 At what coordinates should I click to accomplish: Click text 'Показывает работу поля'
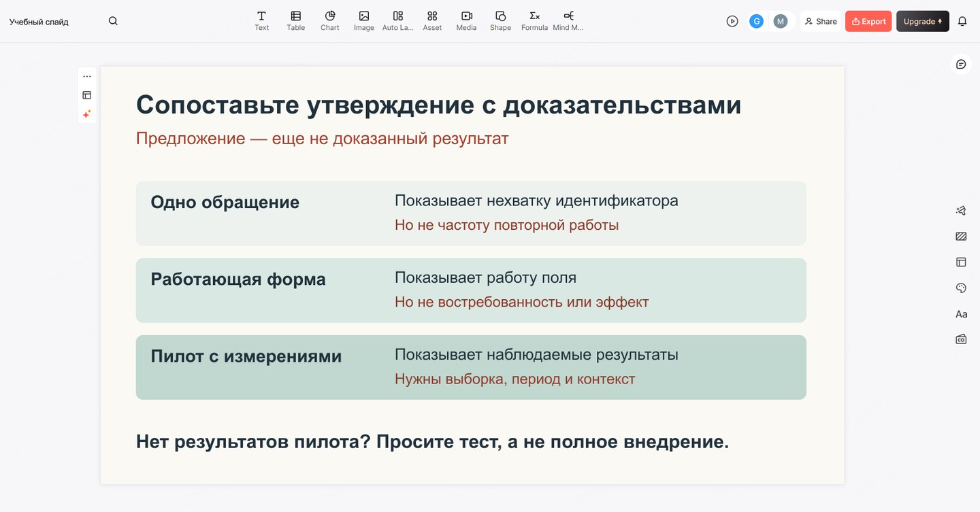pos(485,277)
